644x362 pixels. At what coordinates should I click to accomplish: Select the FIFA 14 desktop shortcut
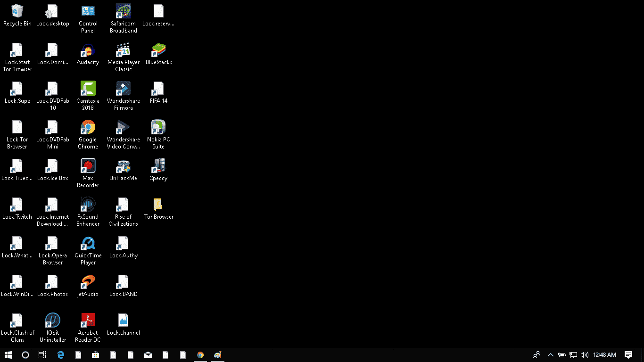coord(158,92)
